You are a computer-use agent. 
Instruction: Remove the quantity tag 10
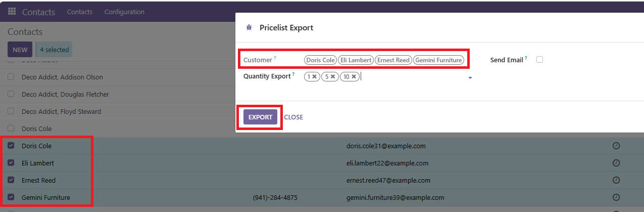coord(354,77)
